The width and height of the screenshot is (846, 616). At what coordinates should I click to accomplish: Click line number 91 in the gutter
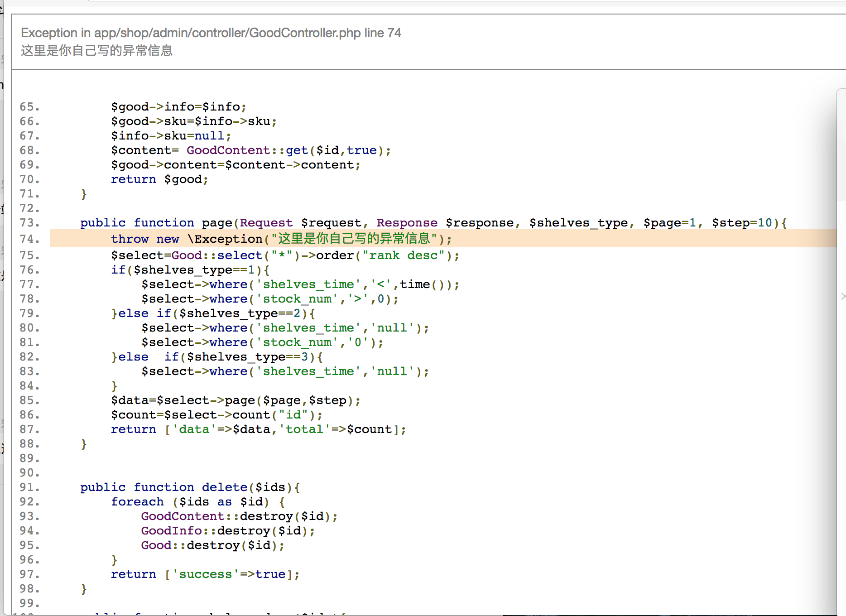click(x=29, y=487)
